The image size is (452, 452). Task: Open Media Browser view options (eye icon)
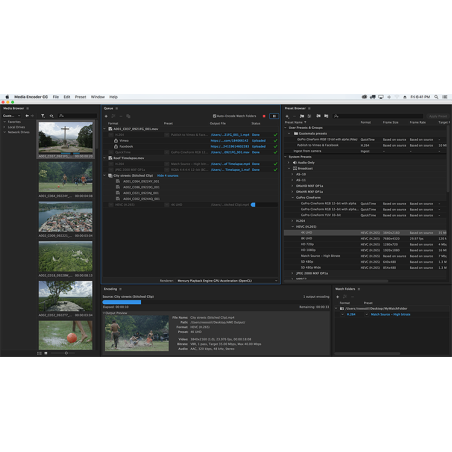click(52, 116)
